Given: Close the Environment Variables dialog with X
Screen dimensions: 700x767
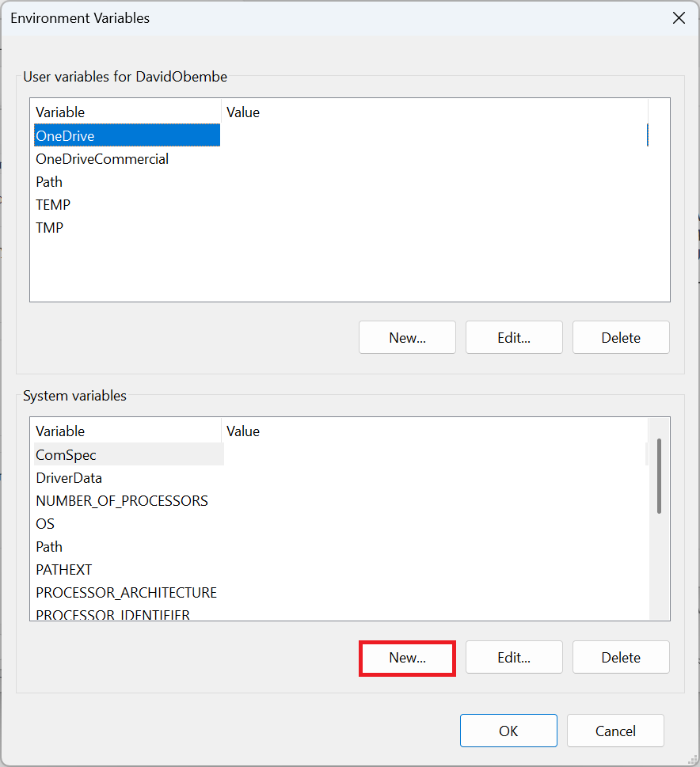Looking at the screenshot, I should pyautogui.click(x=679, y=18).
